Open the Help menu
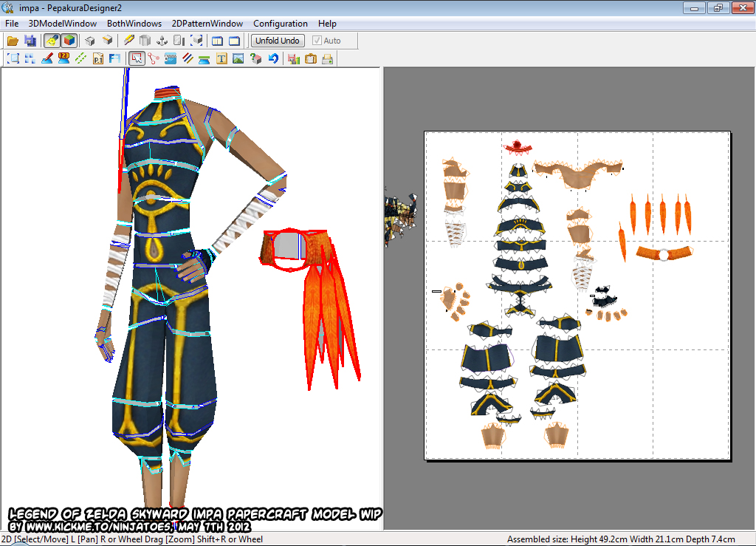 [327, 24]
